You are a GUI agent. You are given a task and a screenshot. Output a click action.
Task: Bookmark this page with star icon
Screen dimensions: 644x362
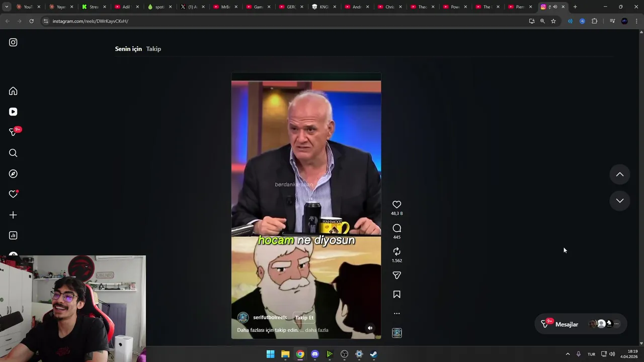point(553,21)
